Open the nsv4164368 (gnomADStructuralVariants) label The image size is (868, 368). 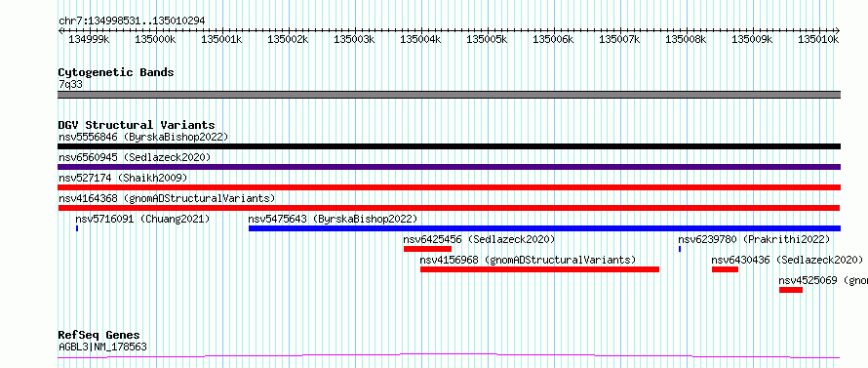167,198
